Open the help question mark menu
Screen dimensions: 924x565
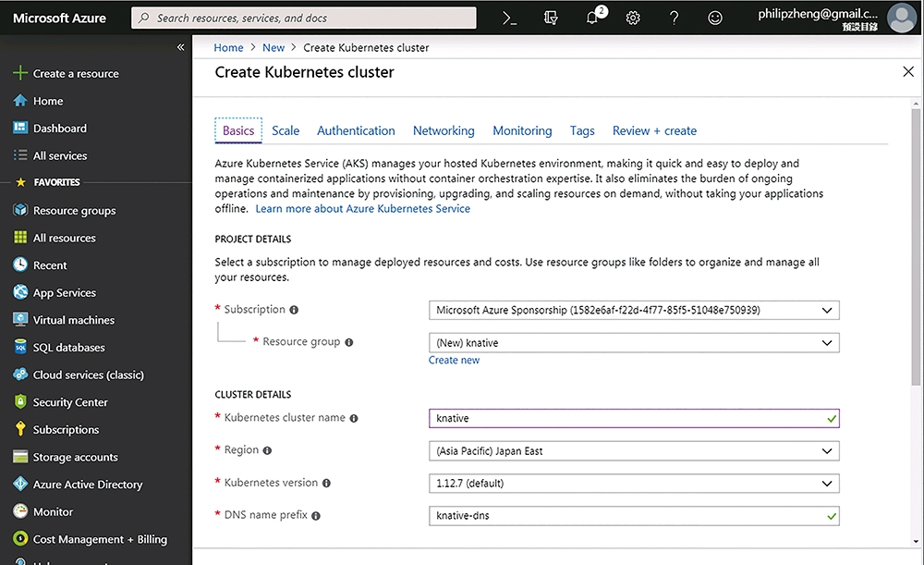675,18
